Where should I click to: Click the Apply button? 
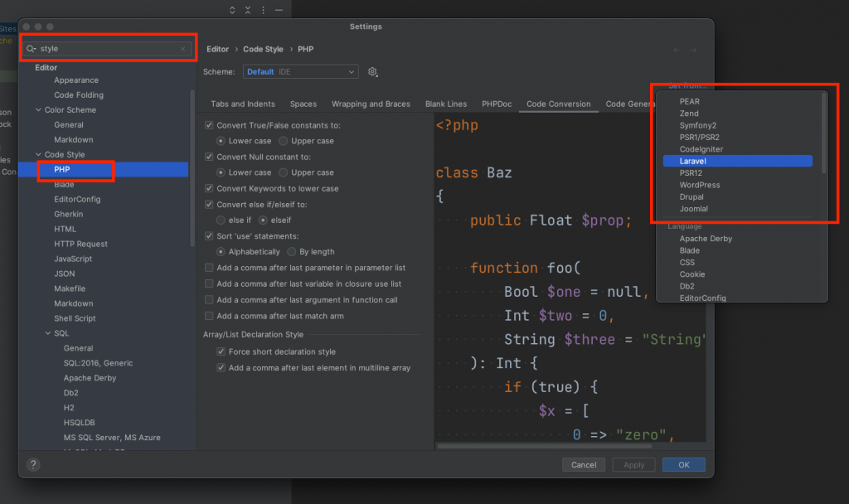[x=633, y=465]
